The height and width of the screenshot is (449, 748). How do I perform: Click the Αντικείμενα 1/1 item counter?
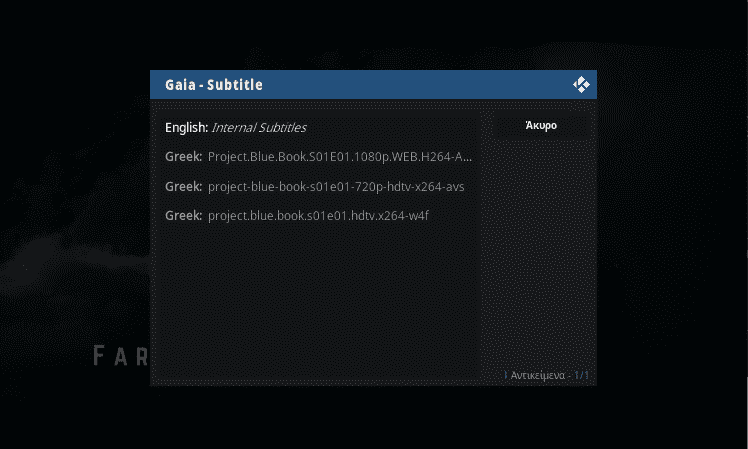pyautogui.click(x=550, y=376)
